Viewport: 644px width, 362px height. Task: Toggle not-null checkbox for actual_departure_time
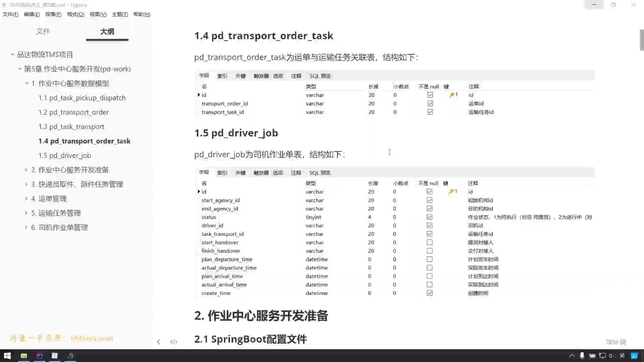[x=429, y=267]
